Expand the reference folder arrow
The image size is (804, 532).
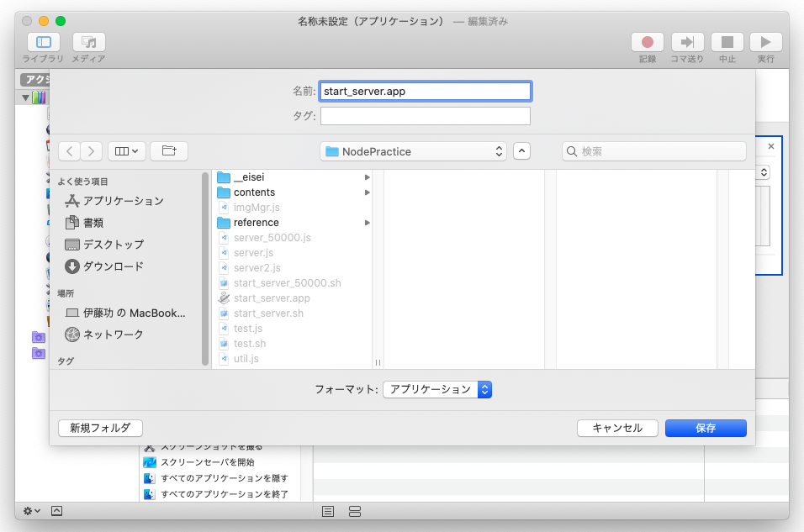368,223
